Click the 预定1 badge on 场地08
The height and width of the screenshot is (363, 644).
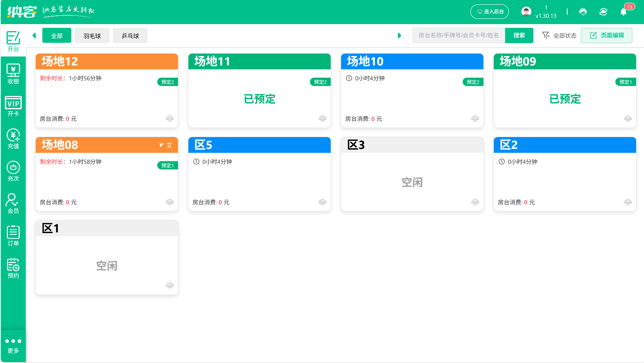pos(167,166)
